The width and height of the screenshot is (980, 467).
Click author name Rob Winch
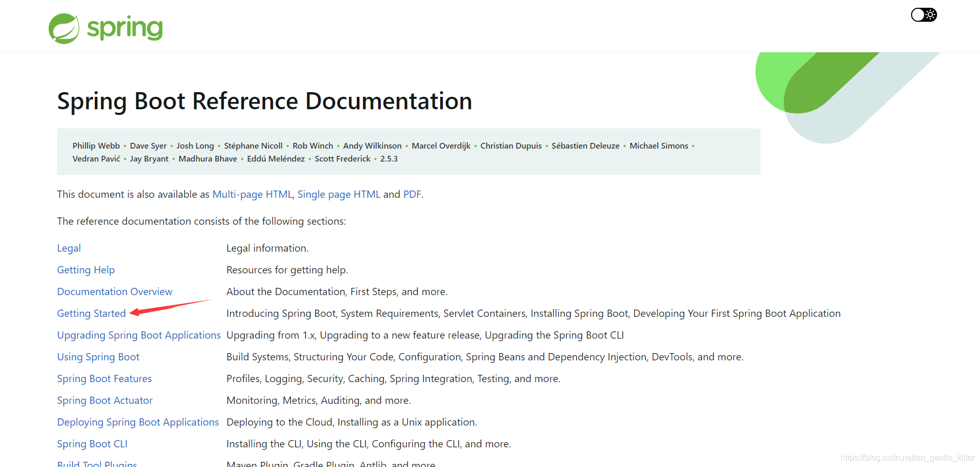pos(313,146)
